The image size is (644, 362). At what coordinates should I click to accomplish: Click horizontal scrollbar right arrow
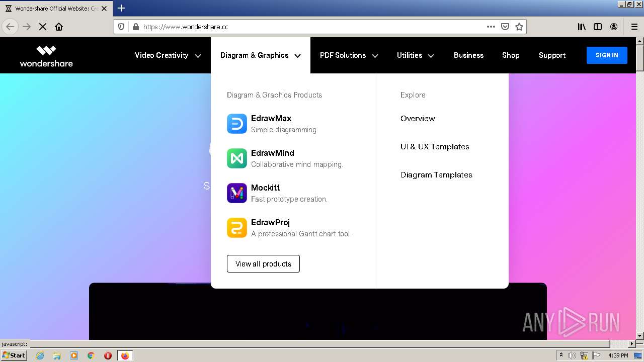pos(632,344)
